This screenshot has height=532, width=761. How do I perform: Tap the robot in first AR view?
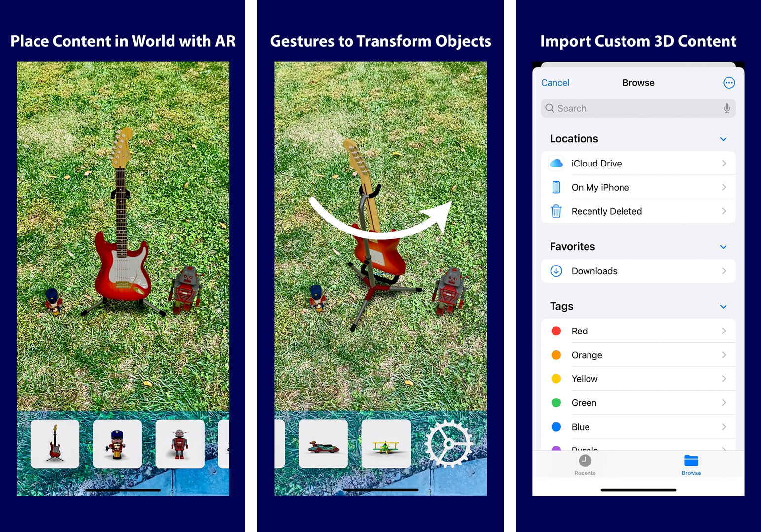(x=186, y=290)
